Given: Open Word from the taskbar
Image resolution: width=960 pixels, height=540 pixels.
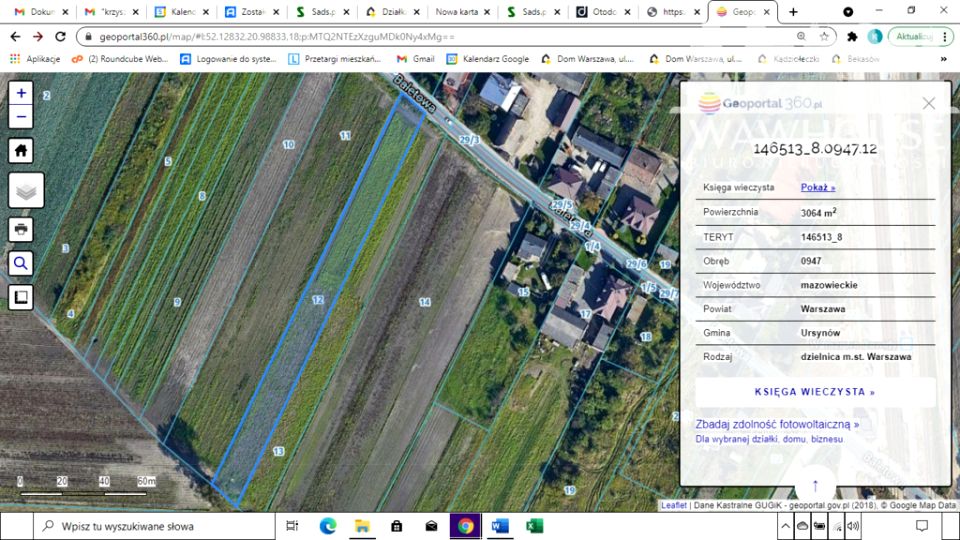Looking at the screenshot, I should [499, 526].
